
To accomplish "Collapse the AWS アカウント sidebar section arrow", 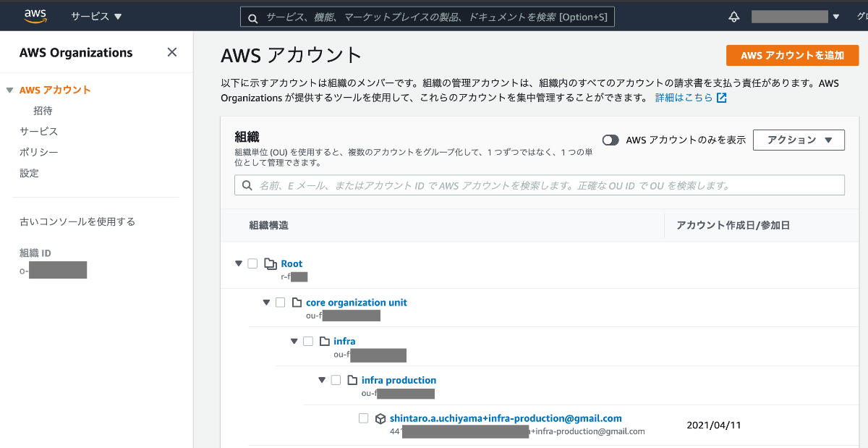I will [x=9, y=90].
